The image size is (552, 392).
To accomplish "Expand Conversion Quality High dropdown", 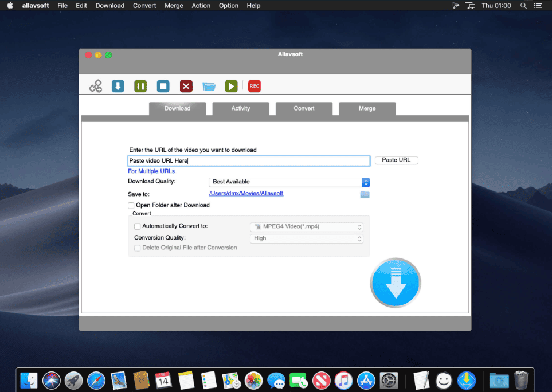I will 307,238.
